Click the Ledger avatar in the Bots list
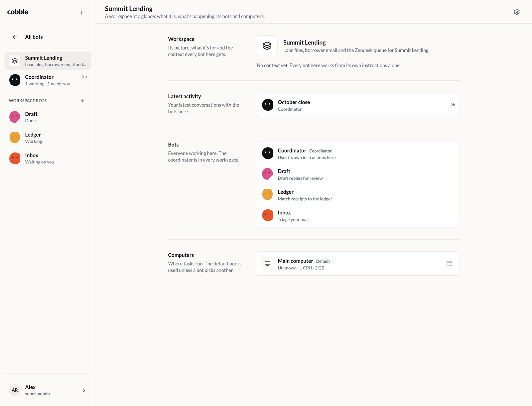 (267, 194)
